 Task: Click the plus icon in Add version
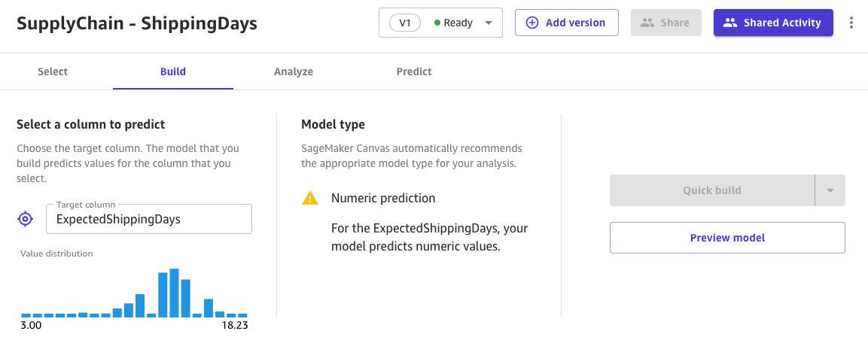pos(532,23)
